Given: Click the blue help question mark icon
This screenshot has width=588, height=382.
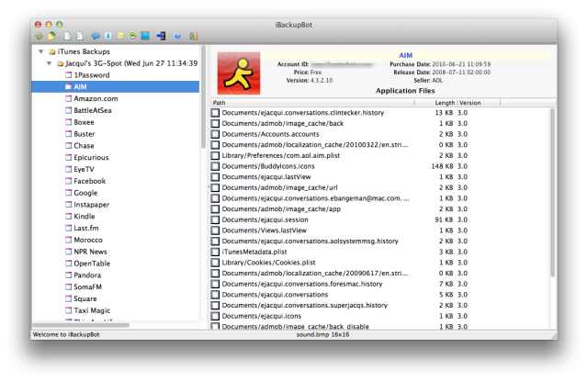Looking at the screenshot, I should point(177,36).
